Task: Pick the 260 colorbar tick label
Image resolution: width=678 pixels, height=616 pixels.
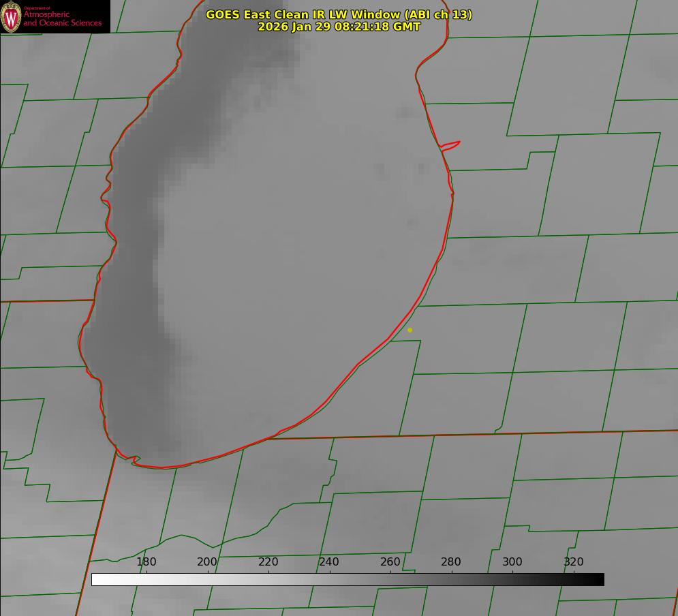Action: point(390,562)
